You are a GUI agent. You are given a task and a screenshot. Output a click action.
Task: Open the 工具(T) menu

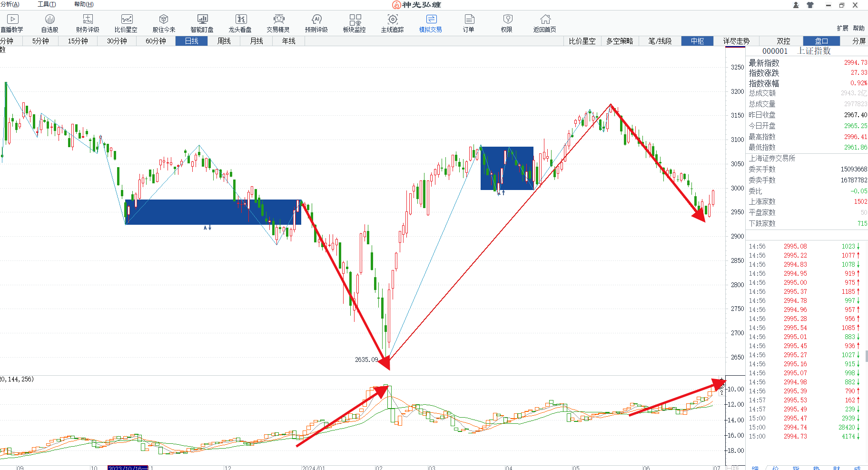[x=47, y=4]
